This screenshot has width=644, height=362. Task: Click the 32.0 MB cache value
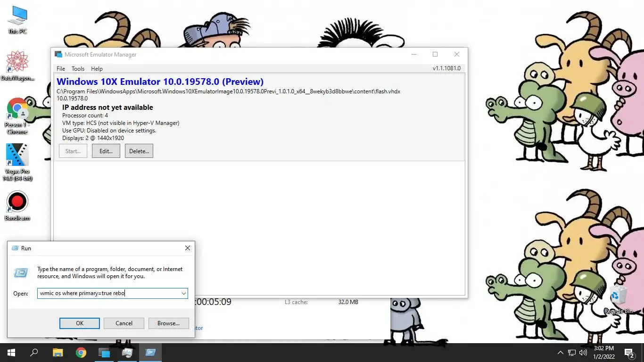tap(348, 302)
